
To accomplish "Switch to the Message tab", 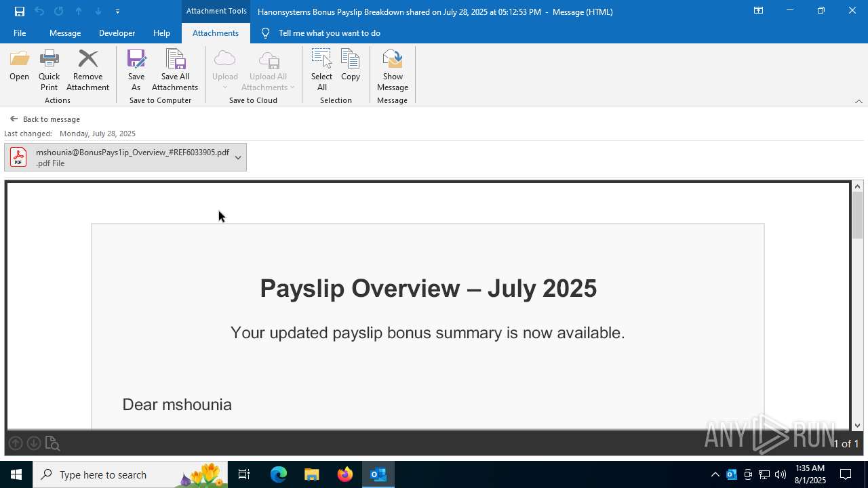I will pos(65,33).
